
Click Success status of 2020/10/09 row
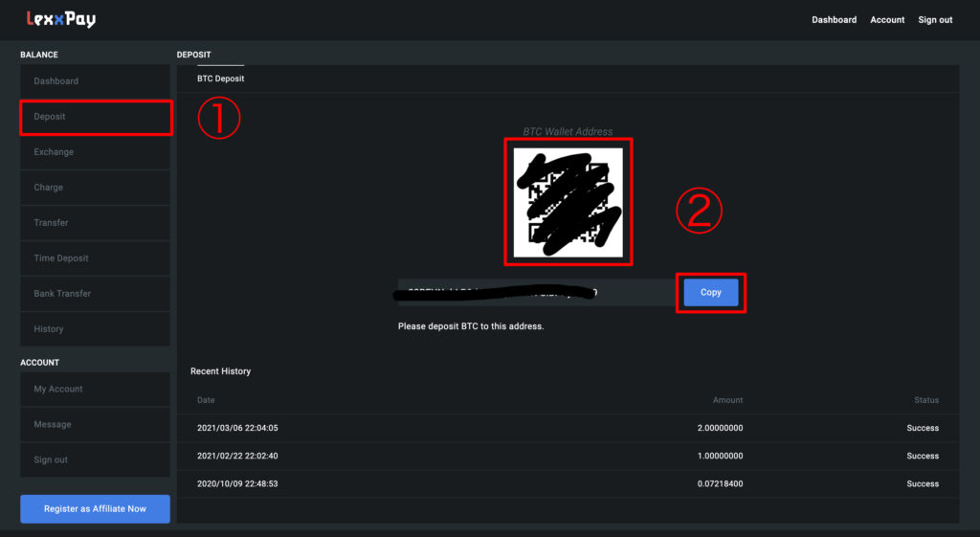(x=923, y=483)
